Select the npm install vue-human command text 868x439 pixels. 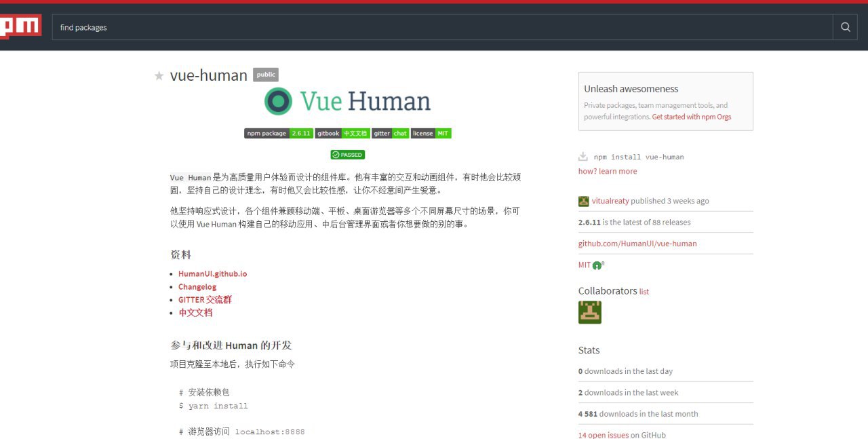click(639, 157)
